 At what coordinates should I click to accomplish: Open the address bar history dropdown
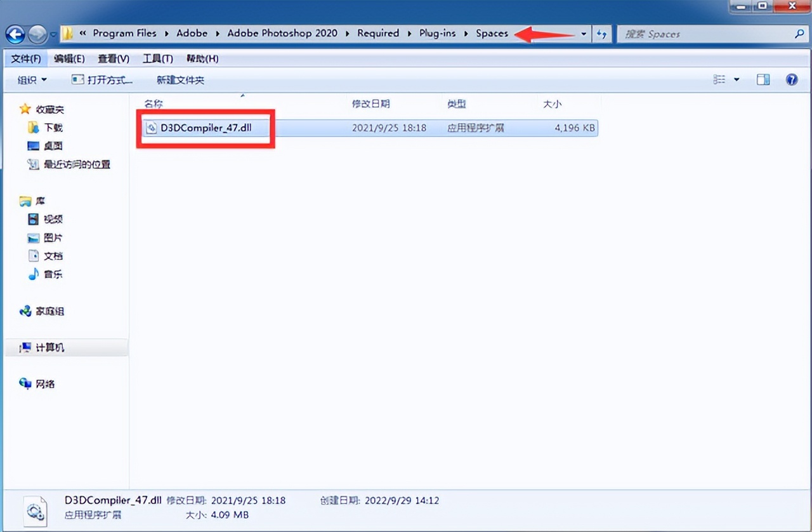pyautogui.click(x=583, y=34)
